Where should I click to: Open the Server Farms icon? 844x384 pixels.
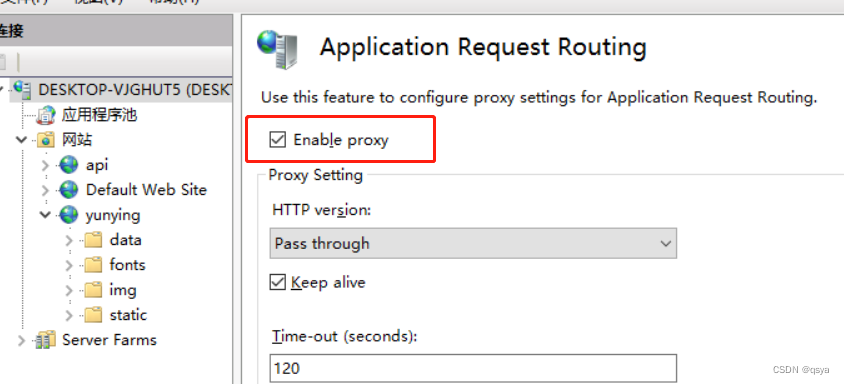[46, 340]
